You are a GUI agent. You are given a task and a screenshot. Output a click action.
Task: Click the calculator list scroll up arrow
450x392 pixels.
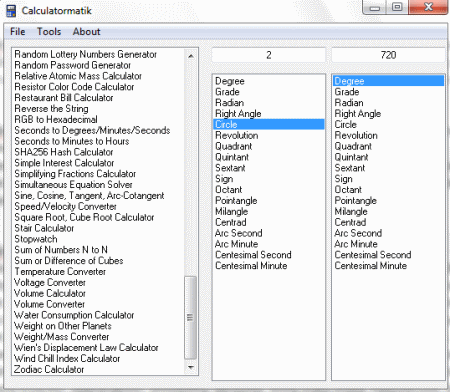[x=191, y=56]
